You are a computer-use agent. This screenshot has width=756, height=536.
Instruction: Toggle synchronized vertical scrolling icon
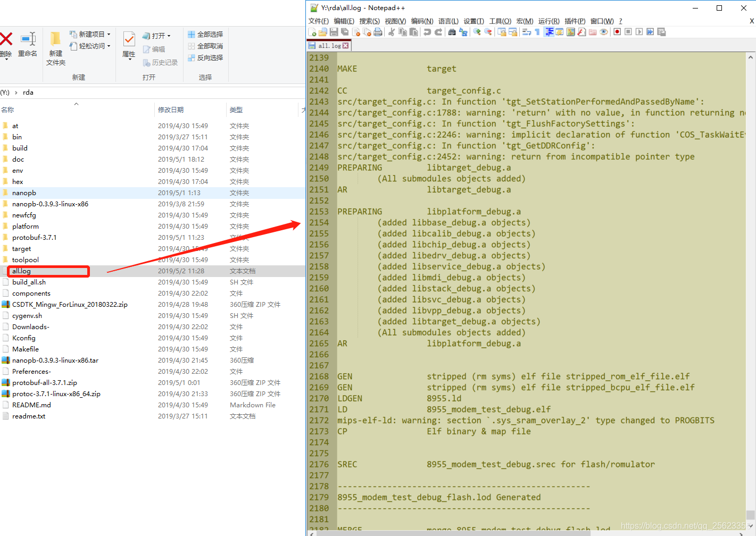click(502, 32)
